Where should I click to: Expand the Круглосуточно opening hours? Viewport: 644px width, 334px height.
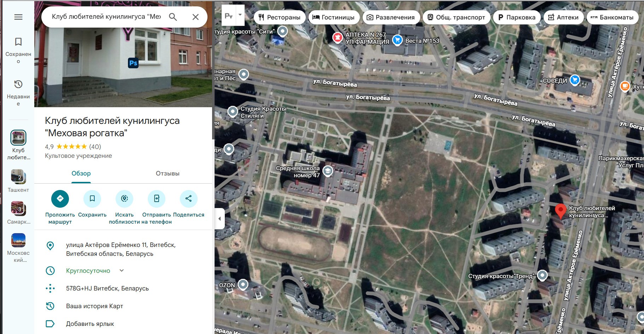[x=122, y=271]
